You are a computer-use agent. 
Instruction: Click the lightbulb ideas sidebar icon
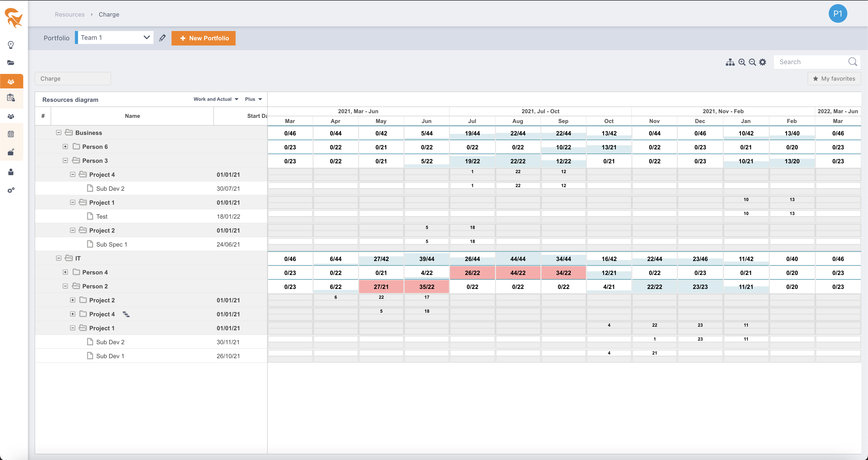[11, 45]
